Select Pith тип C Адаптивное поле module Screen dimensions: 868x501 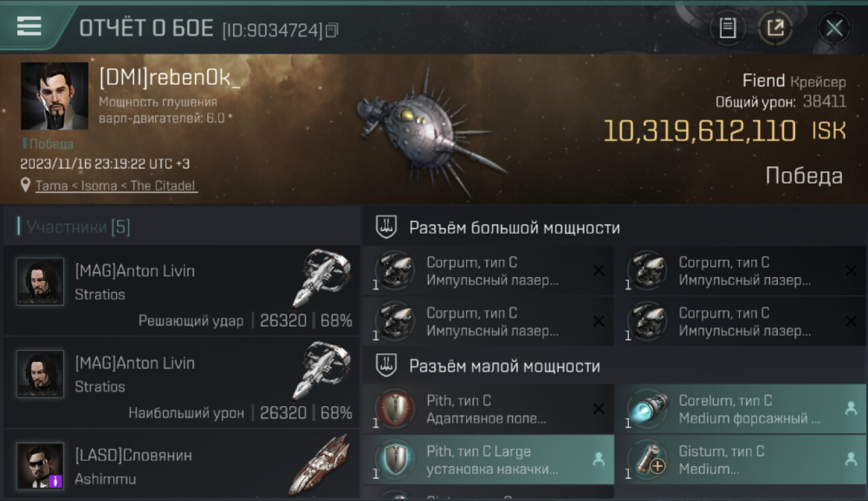tap(489, 409)
